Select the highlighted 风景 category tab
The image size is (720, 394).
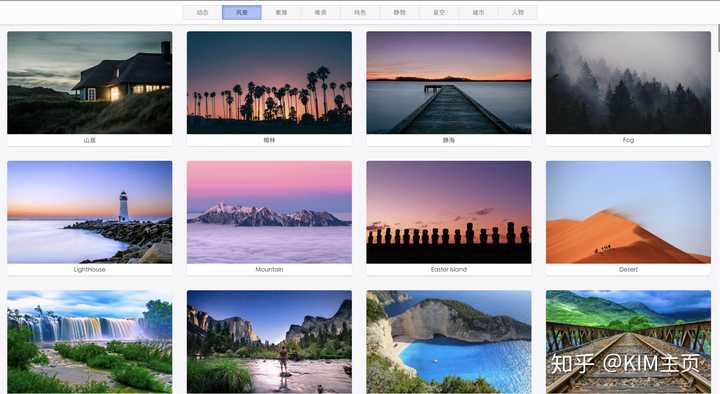coord(242,12)
